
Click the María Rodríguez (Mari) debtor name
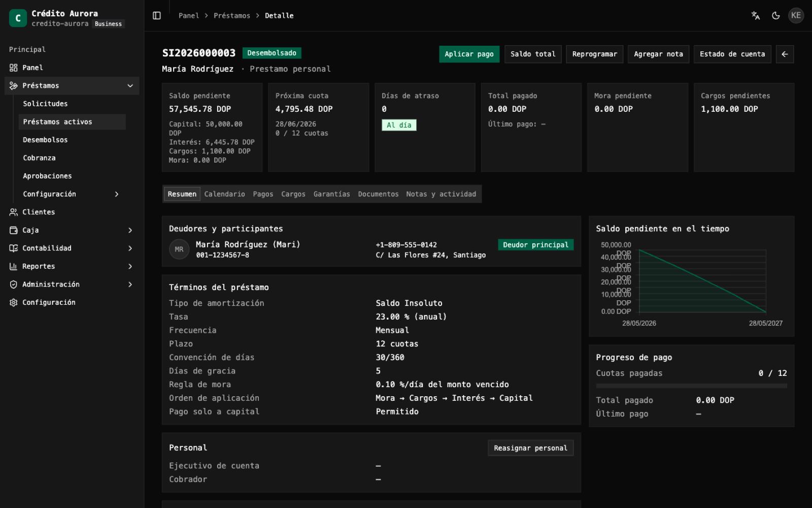click(x=248, y=244)
